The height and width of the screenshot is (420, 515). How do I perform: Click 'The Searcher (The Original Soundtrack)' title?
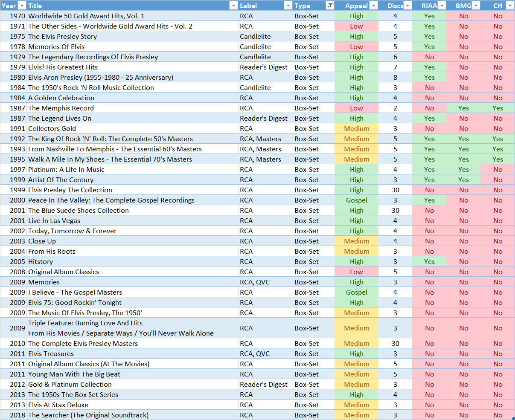point(88,415)
